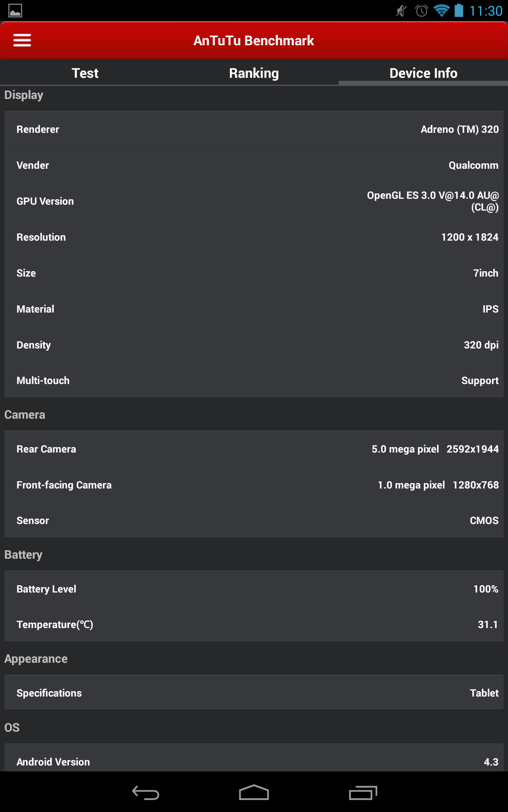Viewport: 508px width, 812px height.
Task: Select the Renderer row showing Adreno 320
Action: tap(254, 129)
